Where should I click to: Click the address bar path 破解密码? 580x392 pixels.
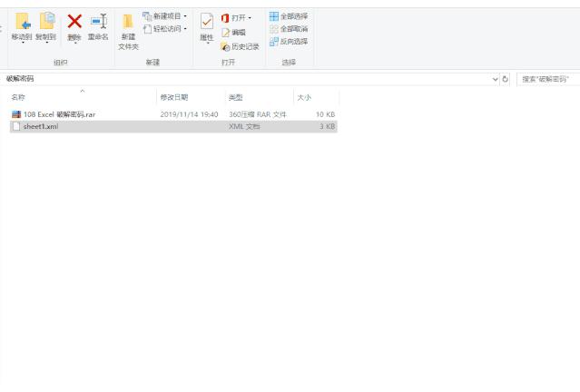pyautogui.click(x=20, y=79)
